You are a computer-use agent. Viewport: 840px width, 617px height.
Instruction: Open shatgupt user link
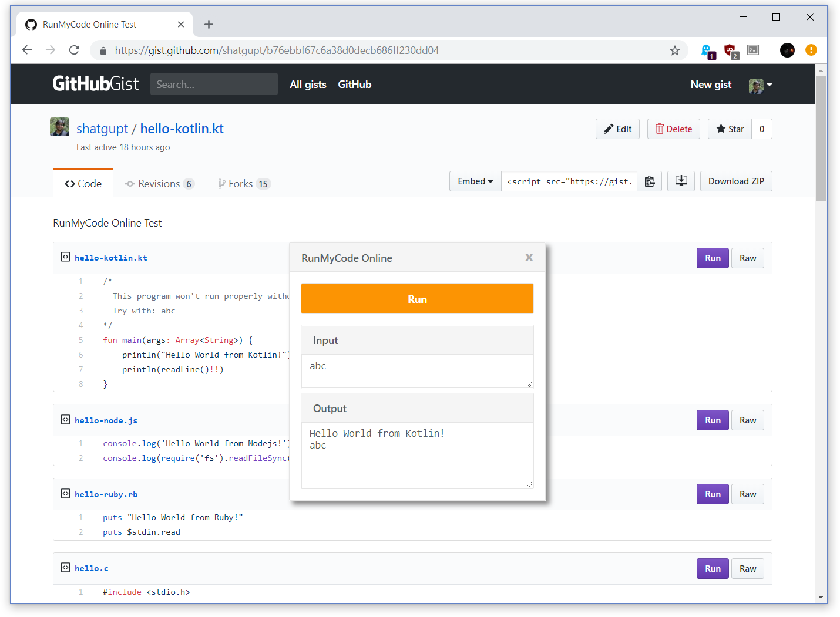point(102,129)
